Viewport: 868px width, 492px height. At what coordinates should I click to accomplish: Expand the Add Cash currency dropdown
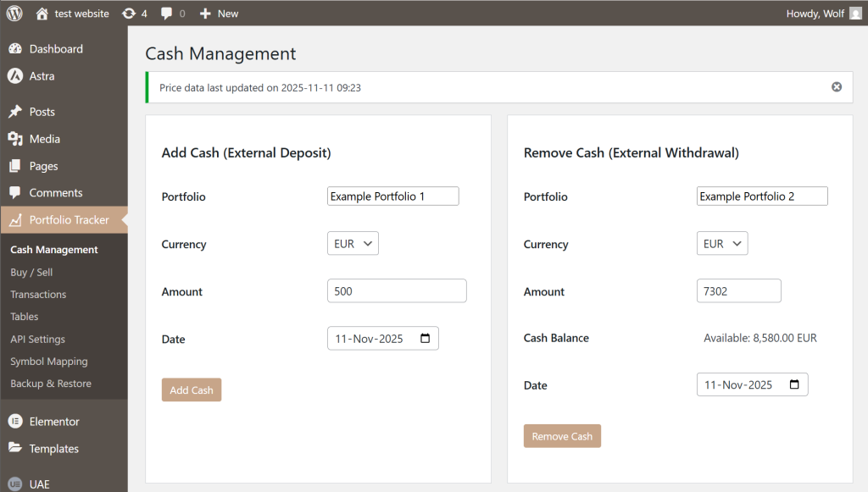pyautogui.click(x=353, y=244)
